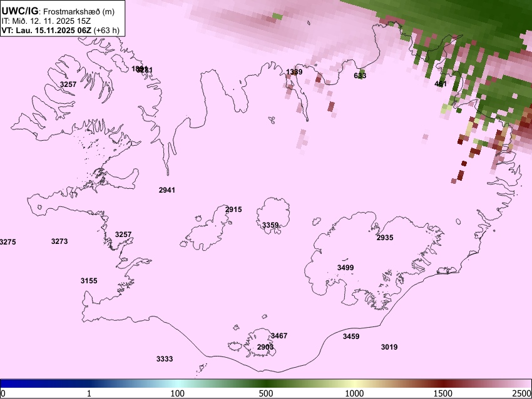Click the '0' label on color scale
532x399 pixels.
coord(3,393)
